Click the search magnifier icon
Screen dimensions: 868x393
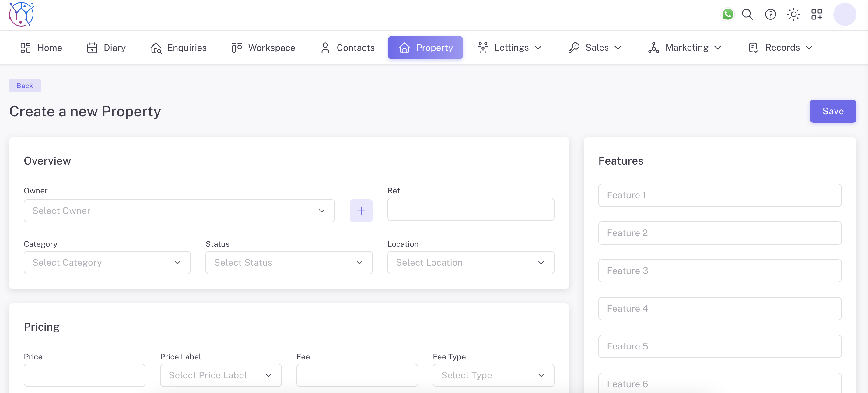(747, 15)
